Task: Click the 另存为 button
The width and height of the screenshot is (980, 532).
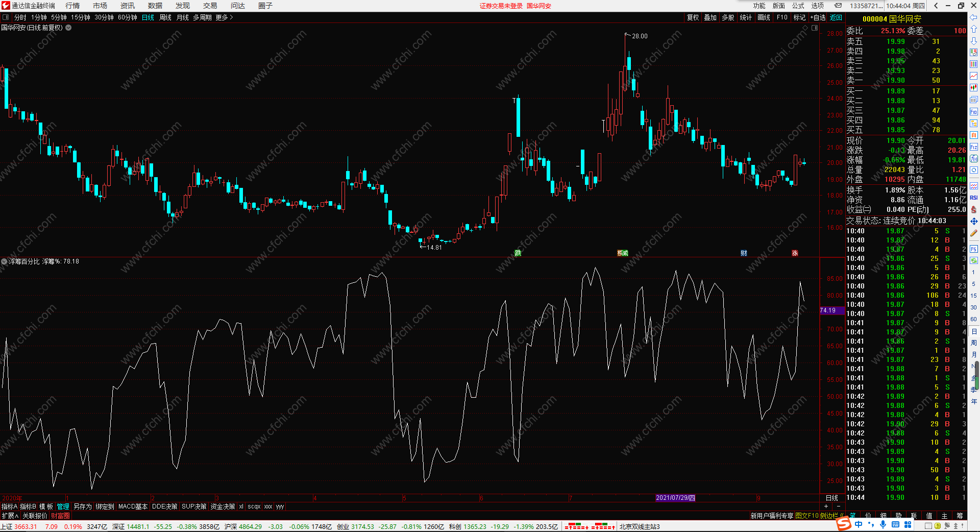Action: coord(82,506)
